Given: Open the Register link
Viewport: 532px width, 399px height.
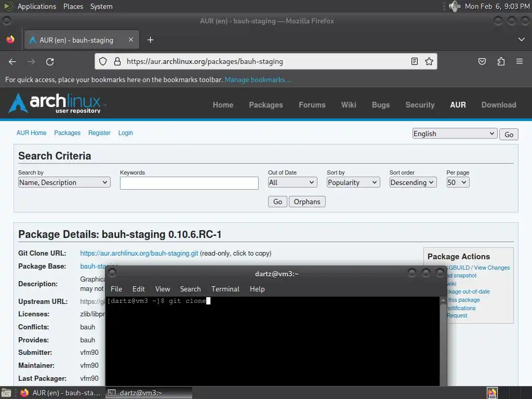Looking at the screenshot, I should tap(99, 132).
